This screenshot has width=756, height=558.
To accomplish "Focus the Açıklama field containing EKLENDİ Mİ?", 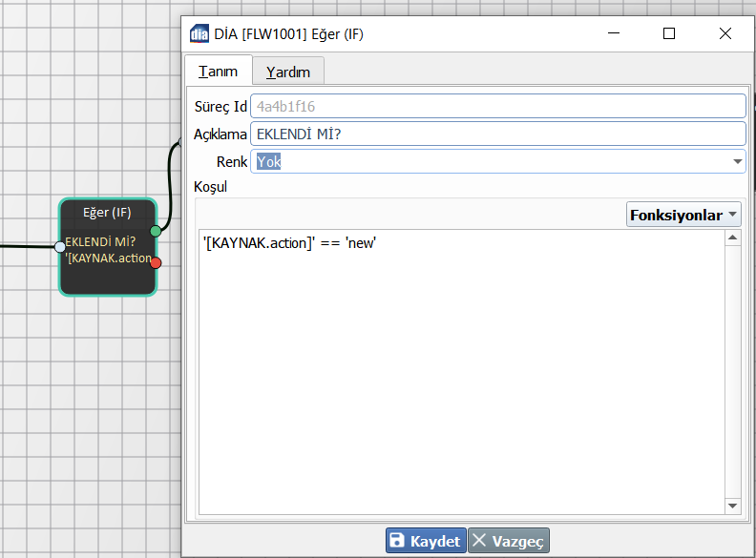I will point(496,134).
